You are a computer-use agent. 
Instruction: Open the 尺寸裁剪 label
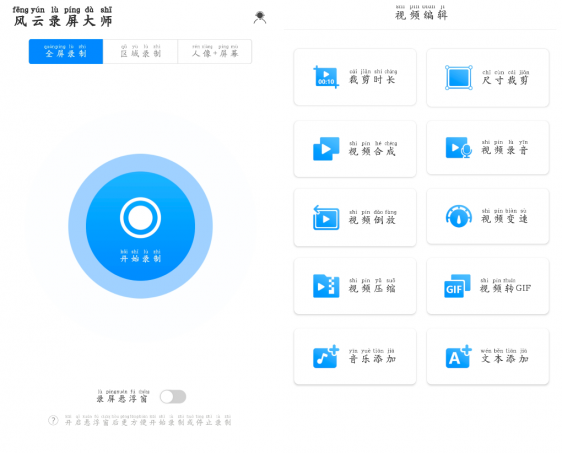pos(505,77)
